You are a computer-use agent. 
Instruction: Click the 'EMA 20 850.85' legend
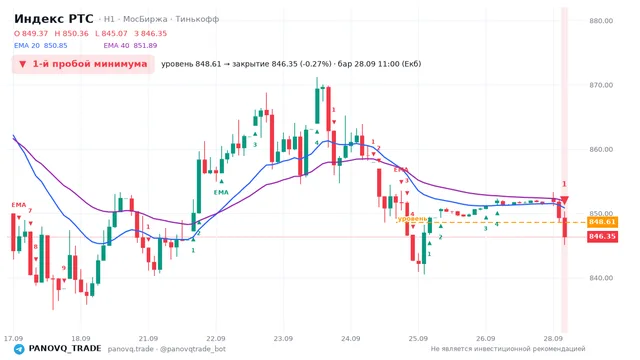tap(41, 46)
